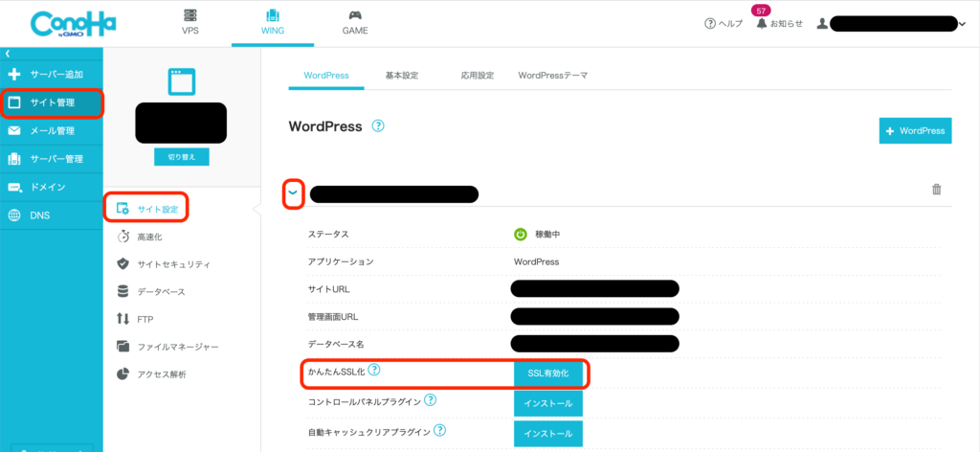Click the green 稼働中 power status icon
Screen dimensions: 980x452
point(520,235)
